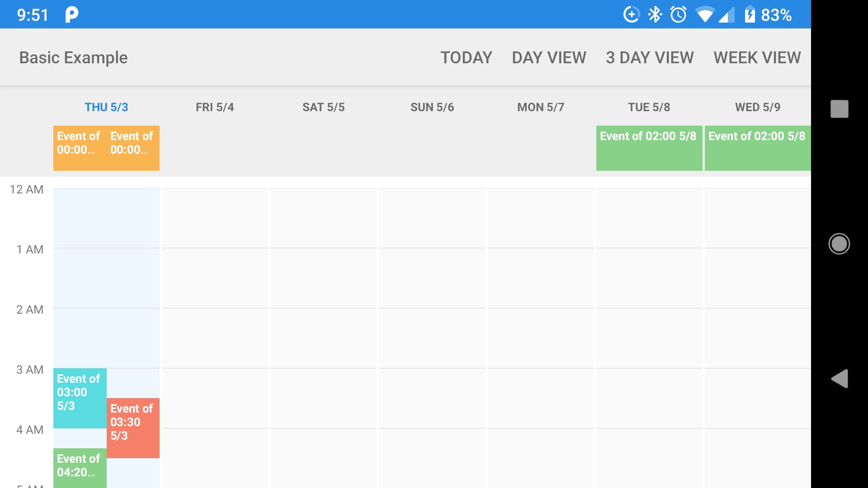
Task: Click the circular home button on right
Action: coord(839,244)
